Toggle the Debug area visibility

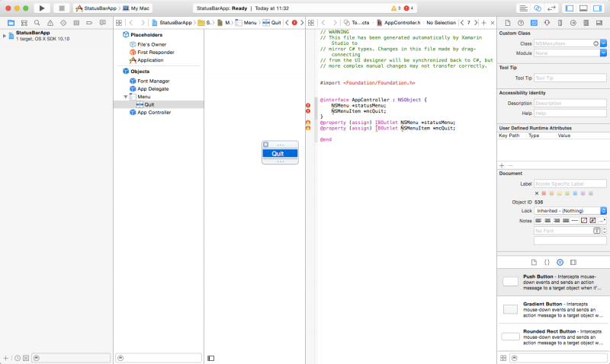coord(585,8)
